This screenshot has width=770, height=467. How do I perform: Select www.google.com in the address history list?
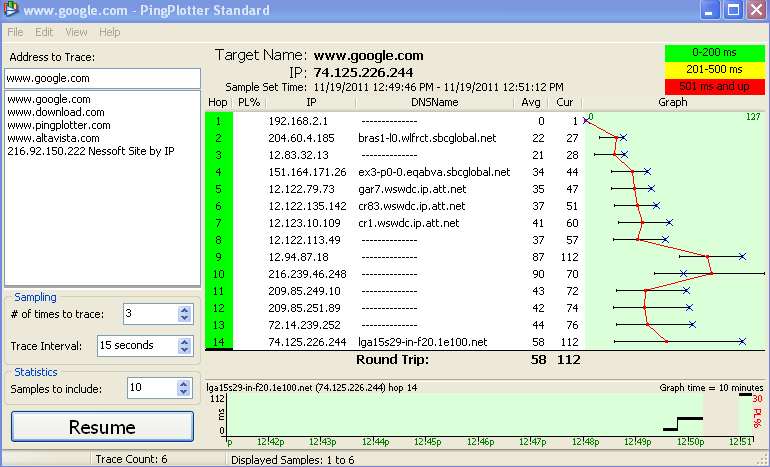[x=49, y=99]
